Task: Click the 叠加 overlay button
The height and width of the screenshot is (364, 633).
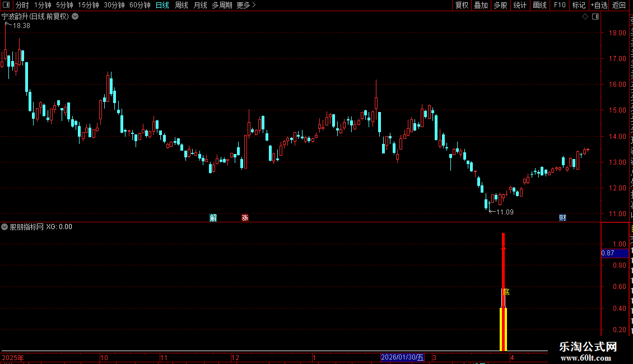Action: coord(481,5)
